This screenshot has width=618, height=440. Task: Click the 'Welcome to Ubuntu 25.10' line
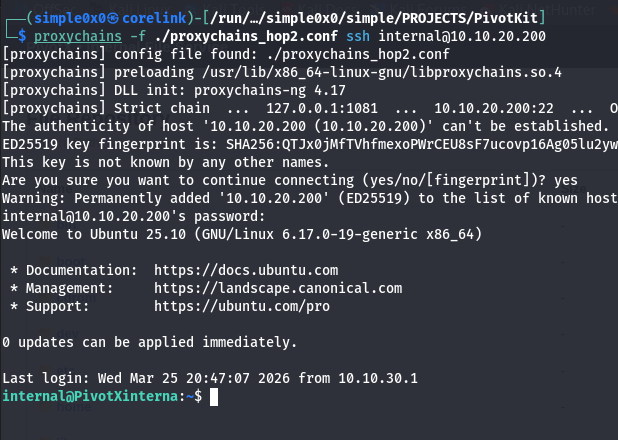point(242,234)
